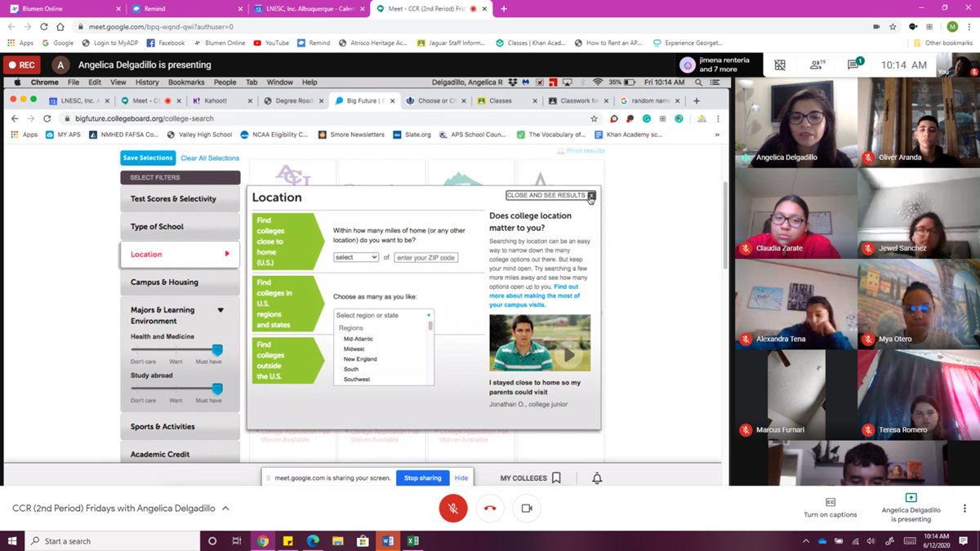Image resolution: width=980 pixels, height=551 pixels.
Task: Choose Mid-Atlantic from the regions list
Action: (x=359, y=339)
